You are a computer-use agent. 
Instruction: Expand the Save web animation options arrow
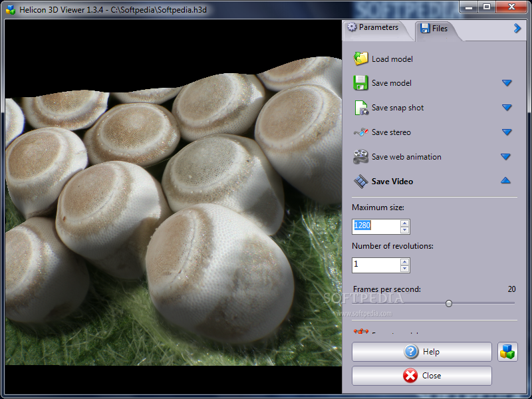tap(505, 156)
